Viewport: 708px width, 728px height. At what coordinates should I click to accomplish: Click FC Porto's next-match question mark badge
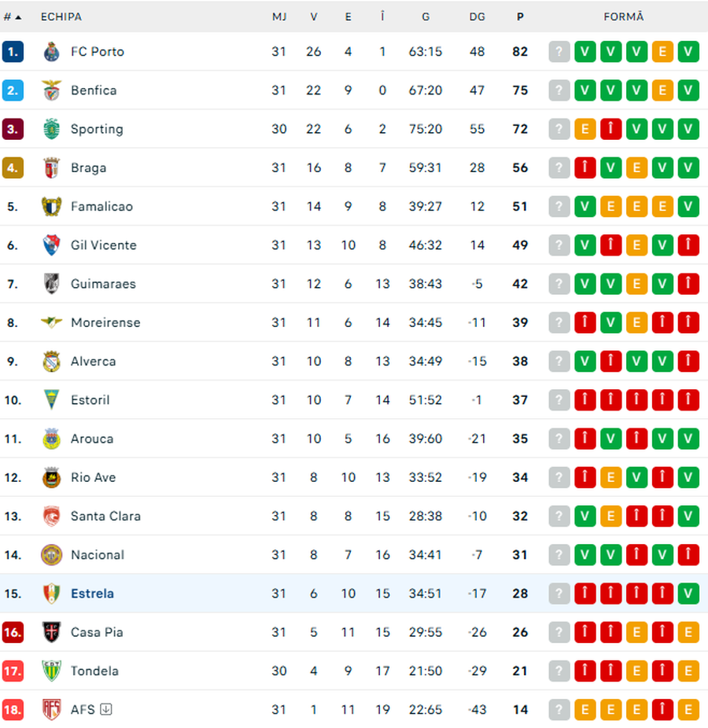coord(559,52)
